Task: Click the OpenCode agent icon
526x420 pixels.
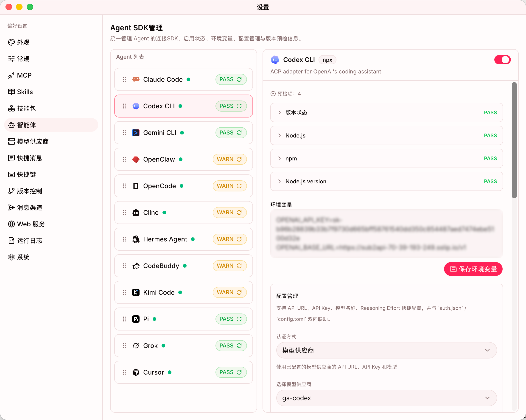Action: [x=136, y=186]
